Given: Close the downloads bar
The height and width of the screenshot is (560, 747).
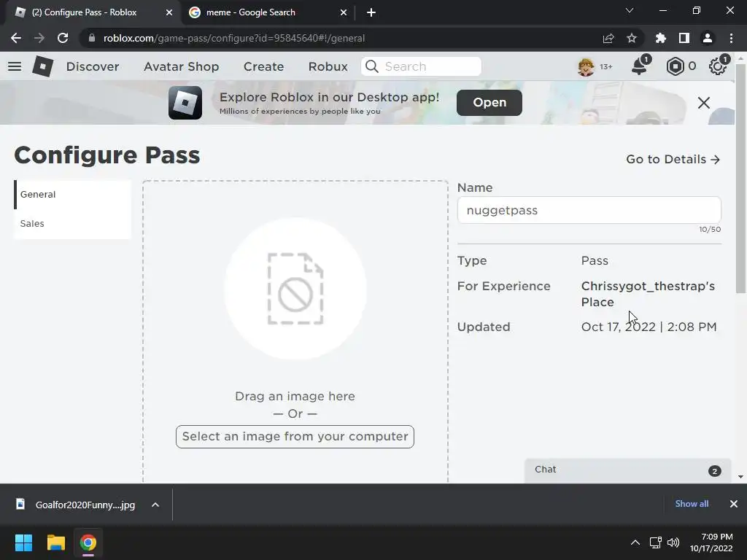Looking at the screenshot, I should (x=734, y=504).
